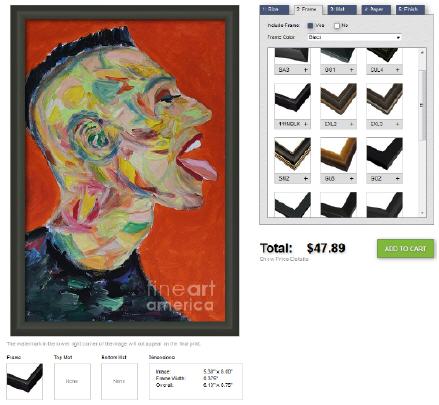Click the plus icon on the BA3 frame label
This screenshot has height=405, width=439.
(x=306, y=70)
